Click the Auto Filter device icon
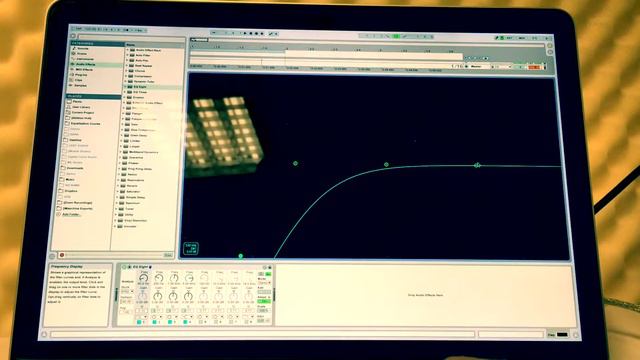The width and height of the screenshot is (640, 360). 132,55
